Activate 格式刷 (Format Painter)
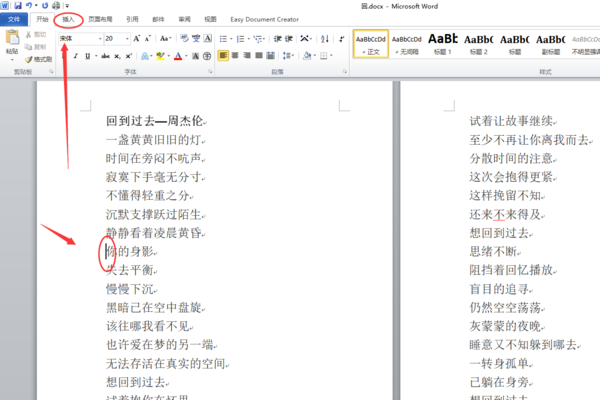The height and width of the screenshot is (400, 600). (x=38, y=59)
